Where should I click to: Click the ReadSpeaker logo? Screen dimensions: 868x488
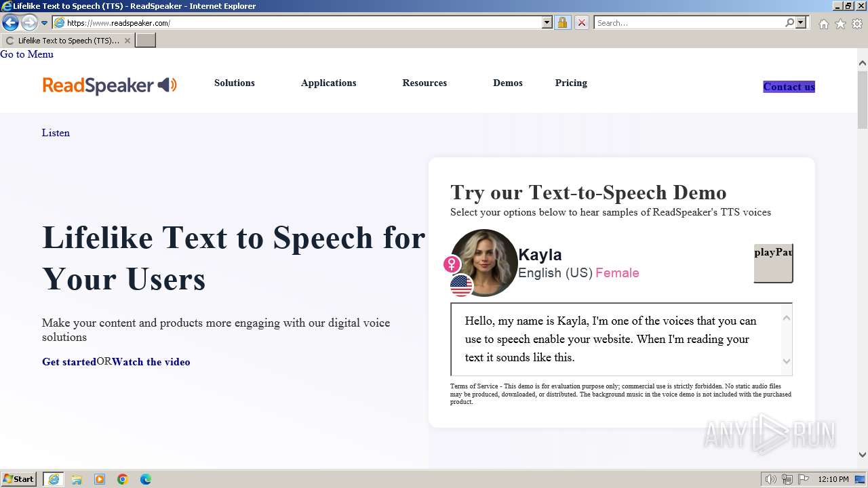tap(110, 85)
